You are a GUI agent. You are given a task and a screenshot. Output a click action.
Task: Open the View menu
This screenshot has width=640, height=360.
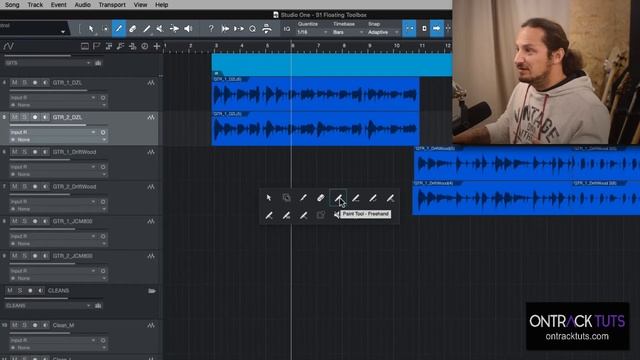(x=140, y=5)
